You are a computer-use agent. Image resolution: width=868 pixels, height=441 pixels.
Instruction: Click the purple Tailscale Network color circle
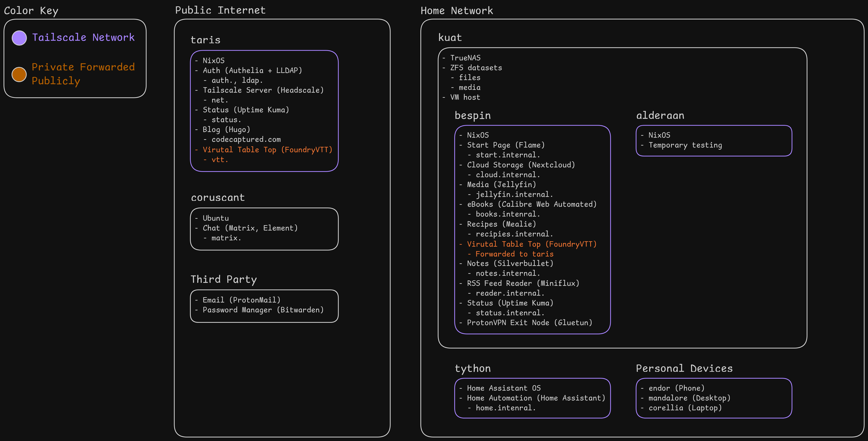click(19, 38)
